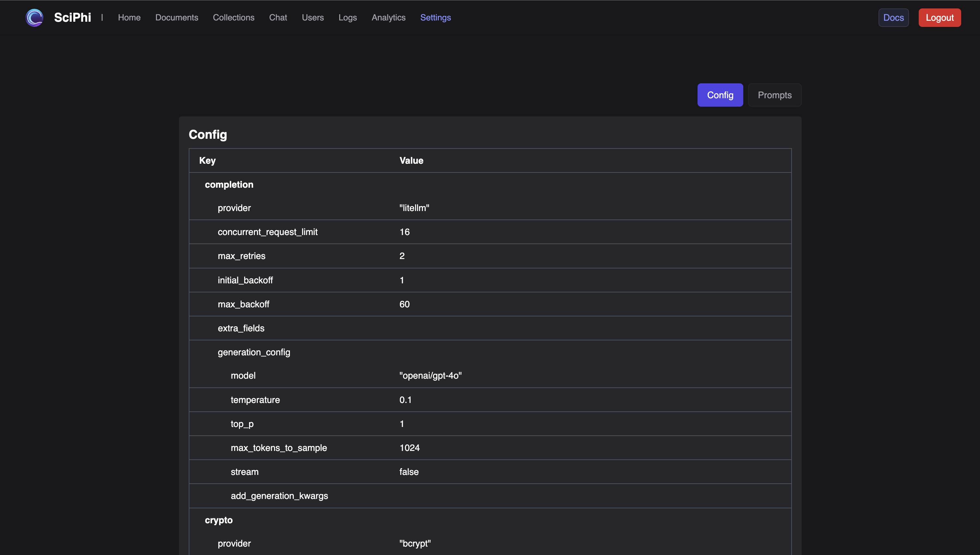The width and height of the screenshot is (980, 555).
Task: Switch to the Config tab
Action: click(720, 95)
